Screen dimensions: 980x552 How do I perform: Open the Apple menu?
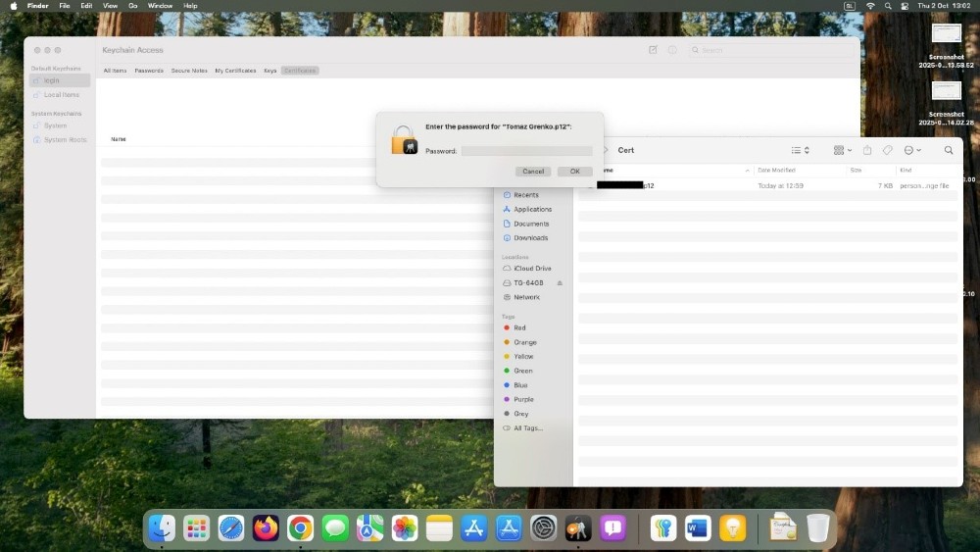tap(13, 6)
